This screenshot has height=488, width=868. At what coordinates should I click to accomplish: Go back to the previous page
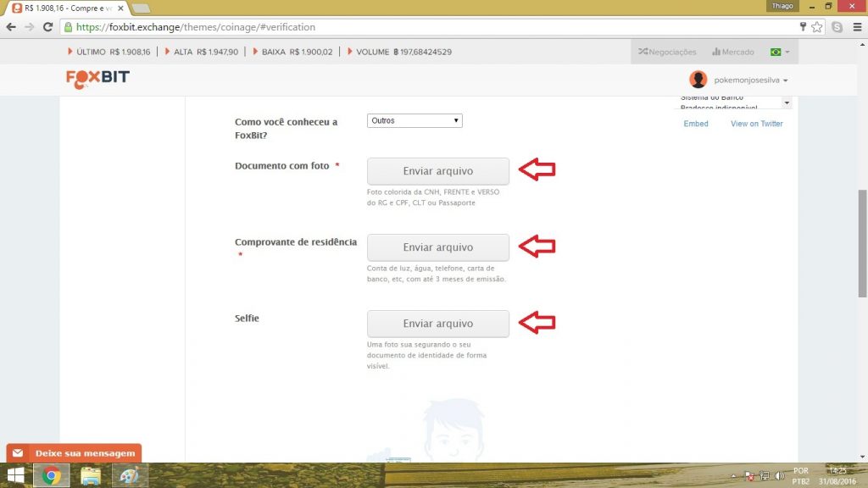(11, 27)
